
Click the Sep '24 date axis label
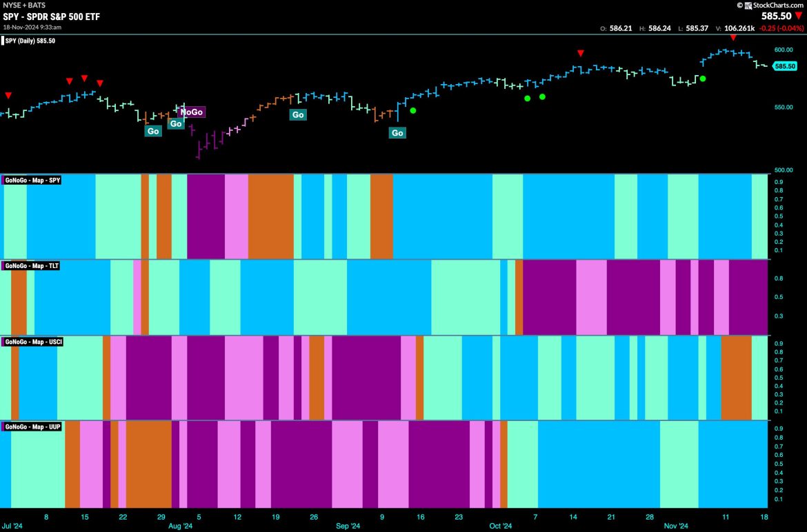[348, 526]
